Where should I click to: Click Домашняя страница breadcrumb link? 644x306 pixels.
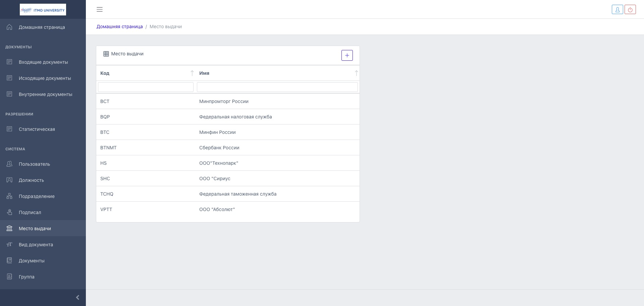pyautogui.click(x=119, y=27)
